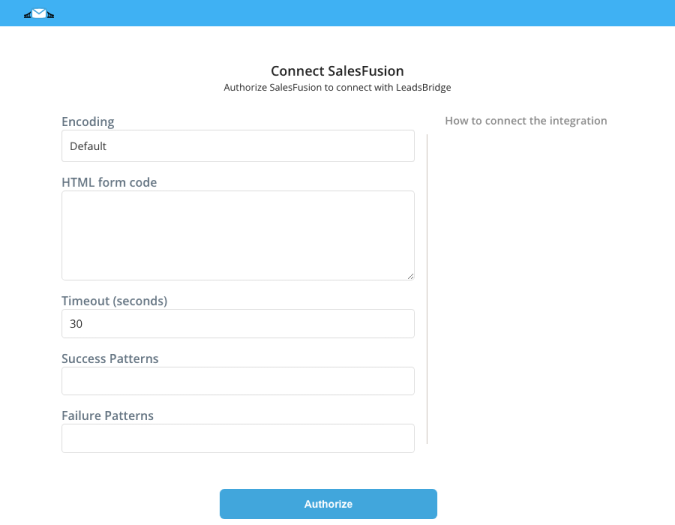The height and width of the screenshot is (525, 675).
Task: Submit the form with Authorize button
Action: tap(328, 504)
